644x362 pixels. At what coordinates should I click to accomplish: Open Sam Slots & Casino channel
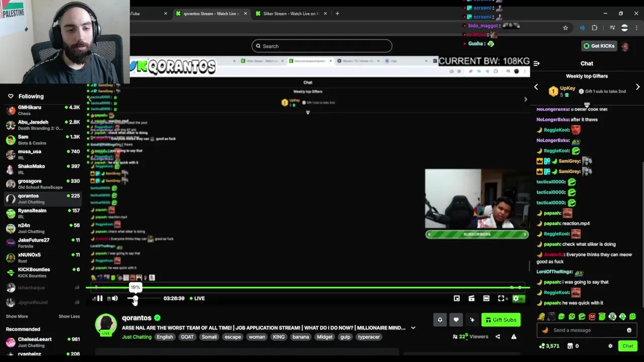tap(42, 140)
